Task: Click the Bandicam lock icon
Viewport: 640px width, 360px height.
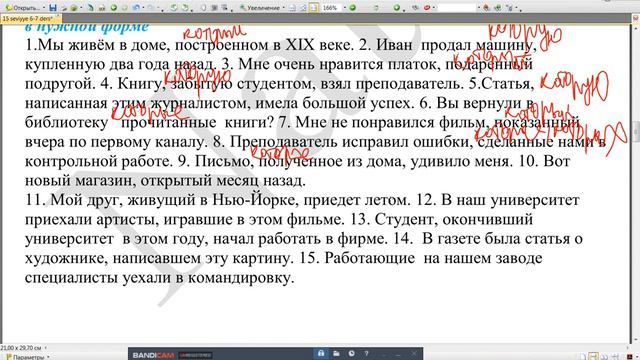Action: [321, 353]
